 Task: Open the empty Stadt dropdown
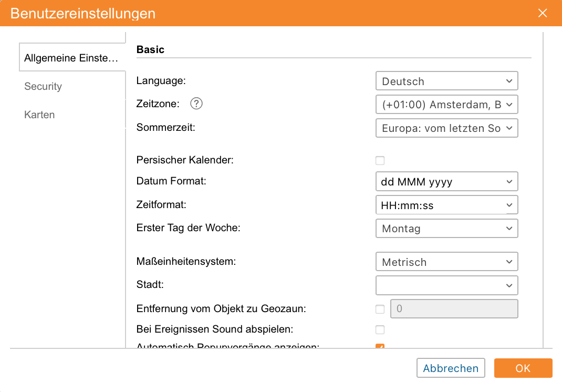446,285
